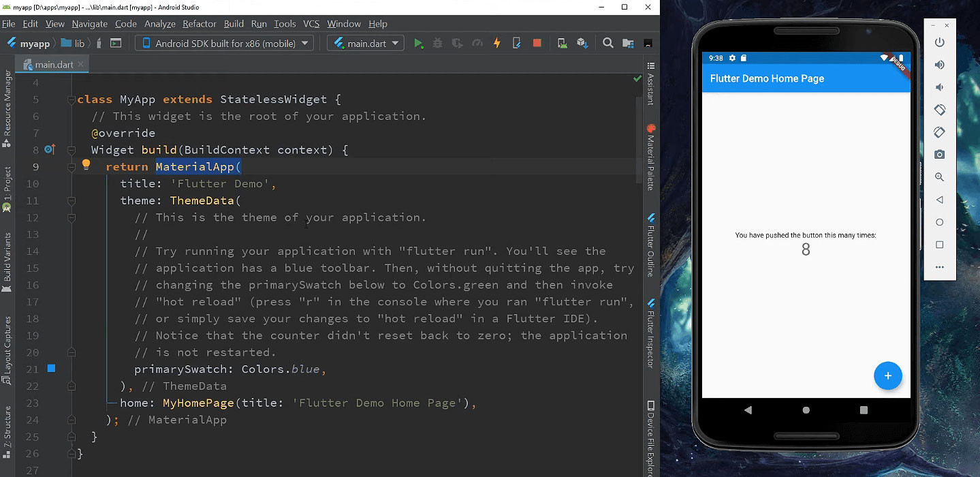Run the app with the green play icon
Viewport: 980px width, 477px height.
418,43
